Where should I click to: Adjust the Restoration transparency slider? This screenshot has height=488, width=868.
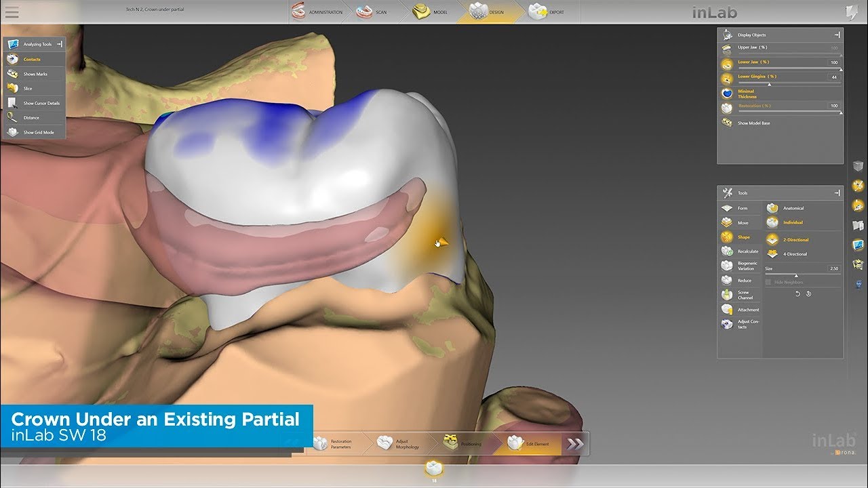789,112
